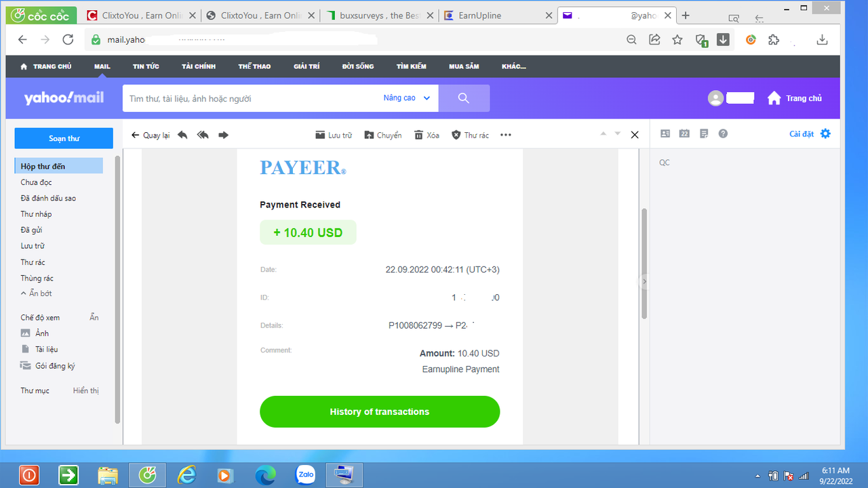Open browser extensions puzzle icon
Image resolution: width=868 pixels, height=488 pixels.
click(x=774, y=40)
